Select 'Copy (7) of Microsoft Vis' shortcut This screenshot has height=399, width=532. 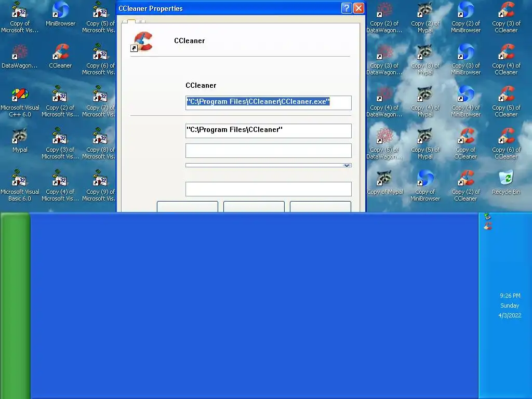pos(99,102)
